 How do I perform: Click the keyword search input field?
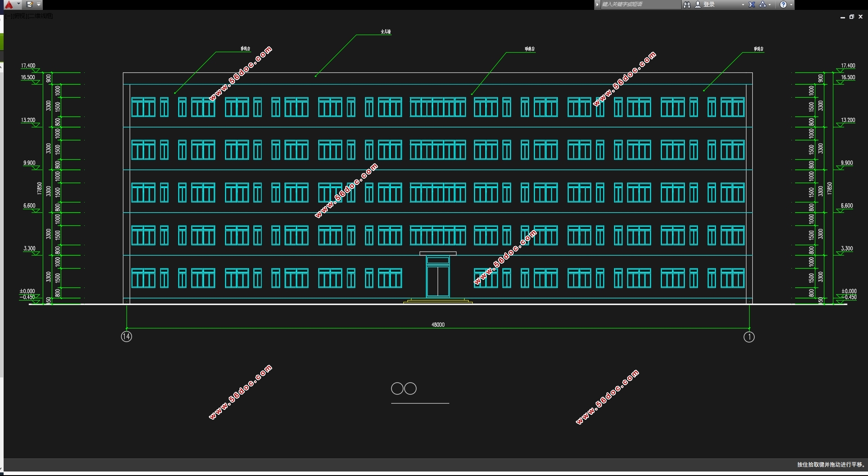pos(639,4)
